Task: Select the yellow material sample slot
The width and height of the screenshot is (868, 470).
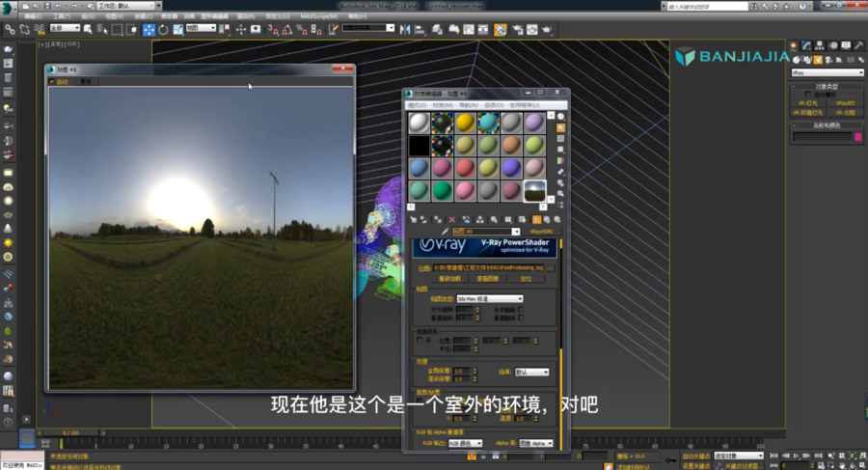Action: click(x=465, y=123)
